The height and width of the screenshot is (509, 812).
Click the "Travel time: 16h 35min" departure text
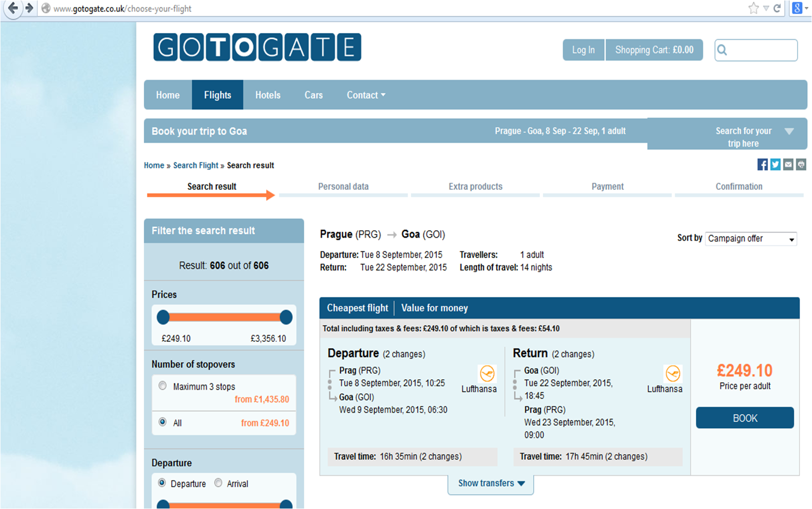tap(398, 456)
